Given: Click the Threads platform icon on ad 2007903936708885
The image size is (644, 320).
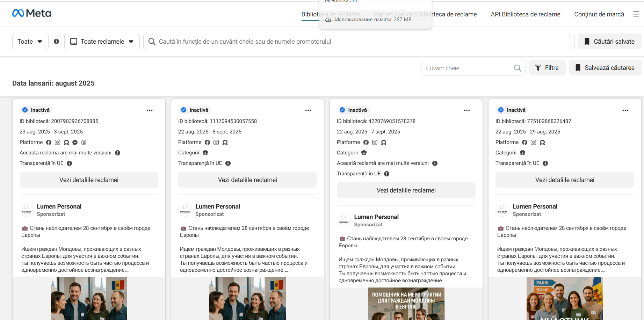Looking at the screenshot, I should 84,142.
